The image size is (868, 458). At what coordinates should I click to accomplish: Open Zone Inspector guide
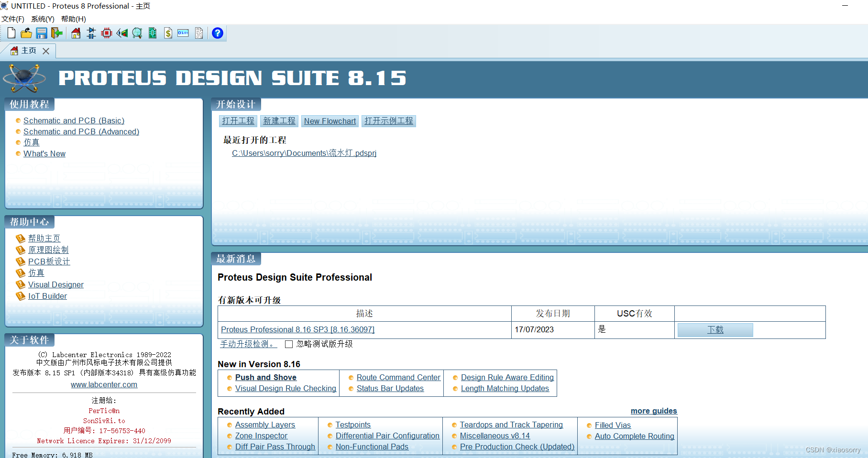point(261,436)
